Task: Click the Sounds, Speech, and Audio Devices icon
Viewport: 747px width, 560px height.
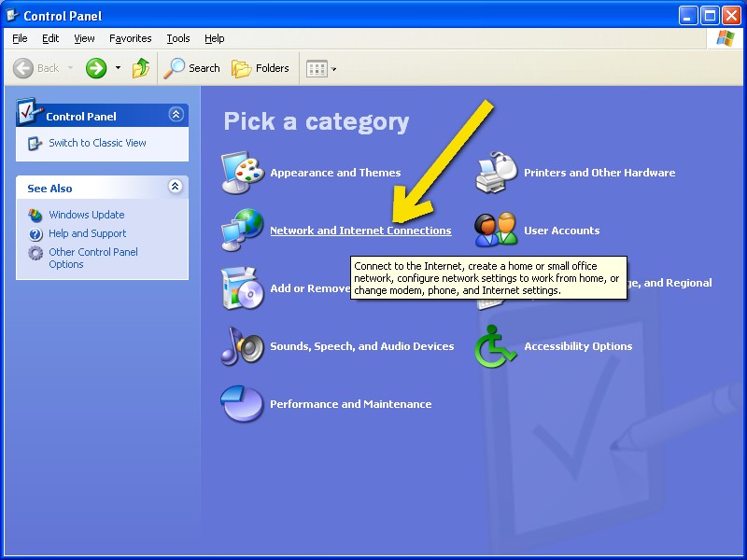Action: tap(243, 346)
